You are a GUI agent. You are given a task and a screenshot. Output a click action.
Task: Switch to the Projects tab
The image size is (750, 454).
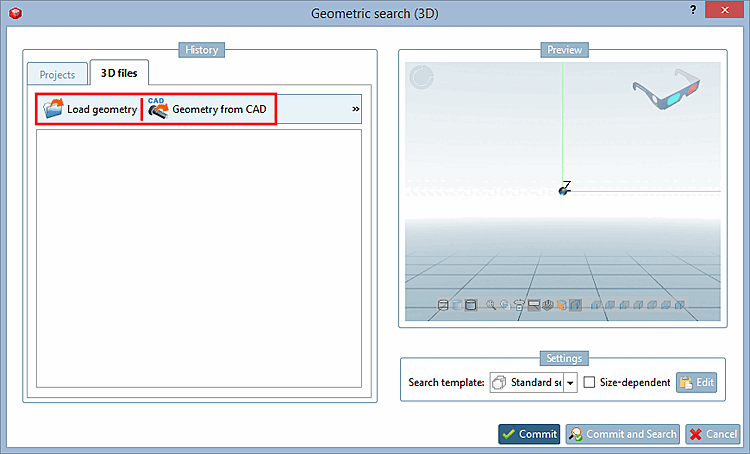(57, 75)
